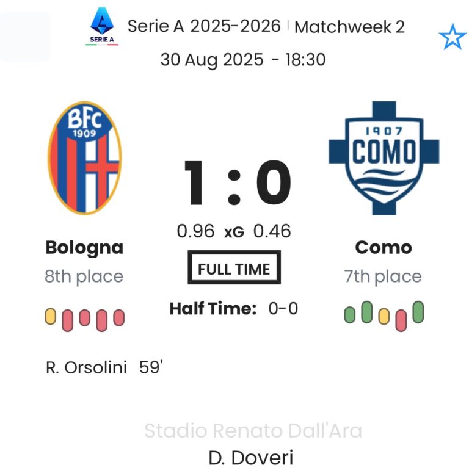The height and width of the screenshot is (476, 469).
Task: Click Como's yellow draw form indicator
Action: click(x=384, y=316)
